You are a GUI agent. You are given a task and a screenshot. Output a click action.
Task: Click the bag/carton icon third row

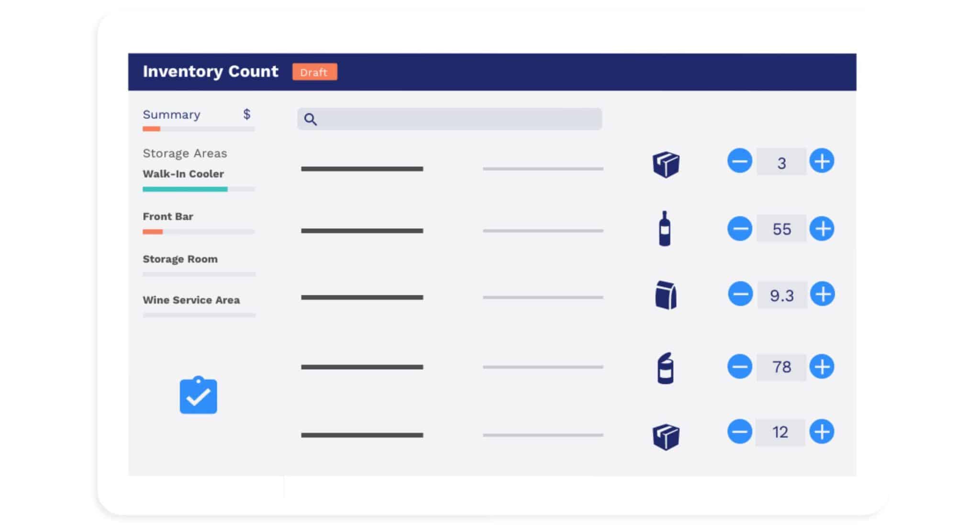665,295
